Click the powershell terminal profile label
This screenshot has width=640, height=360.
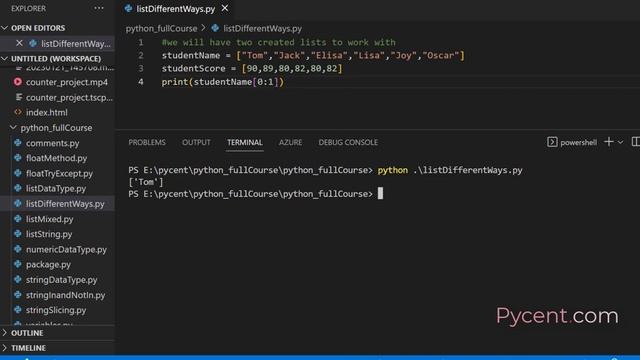click(x=578, y=142)
